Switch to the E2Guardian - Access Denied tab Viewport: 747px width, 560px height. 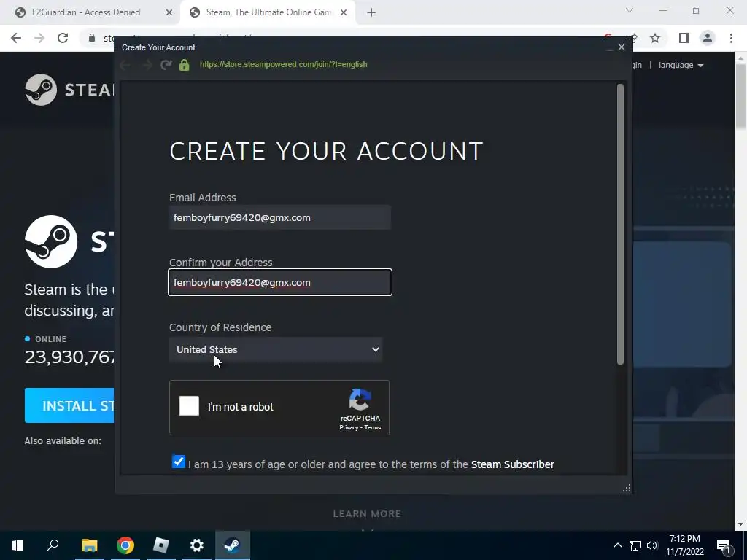[x=90, y=12]
